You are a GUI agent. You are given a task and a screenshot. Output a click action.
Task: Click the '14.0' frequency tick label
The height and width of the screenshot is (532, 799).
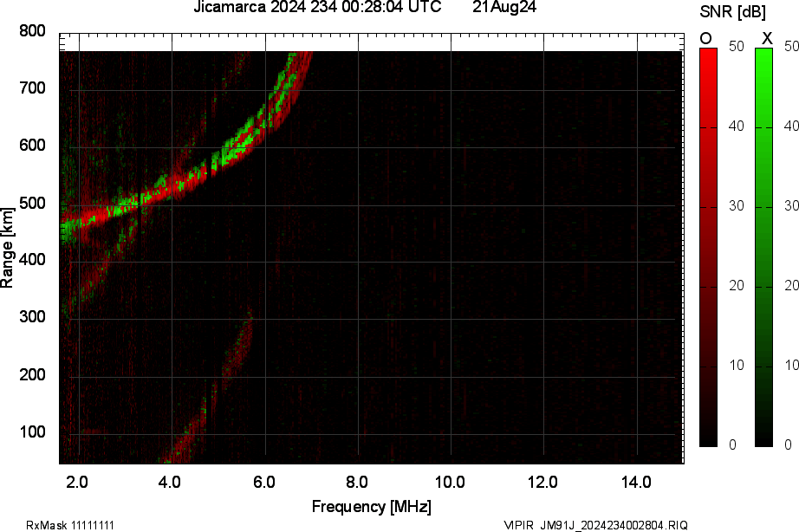coord(636,482)
